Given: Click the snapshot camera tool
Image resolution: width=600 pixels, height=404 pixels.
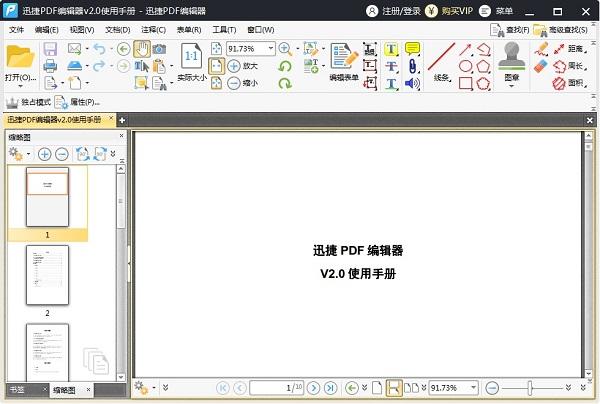Looking at the screenshot, I should pyautogui.click(x=159, y=49).
